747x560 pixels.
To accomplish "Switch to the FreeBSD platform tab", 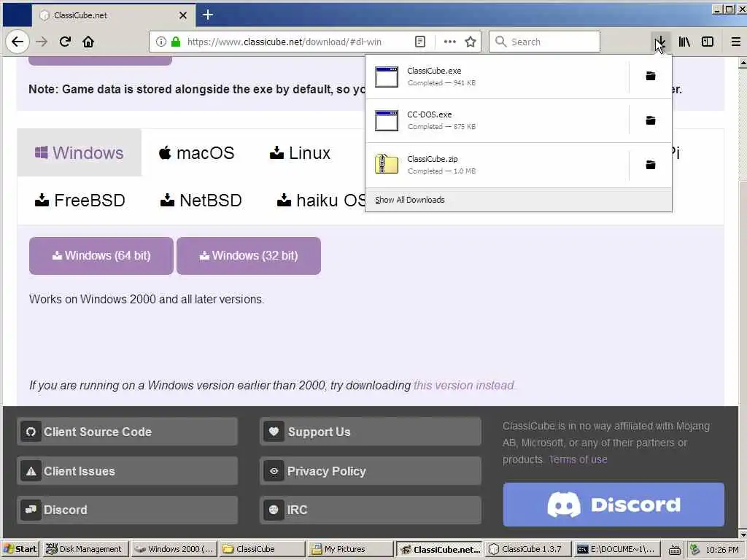I will pyautogui.click(x=80, y=201).
